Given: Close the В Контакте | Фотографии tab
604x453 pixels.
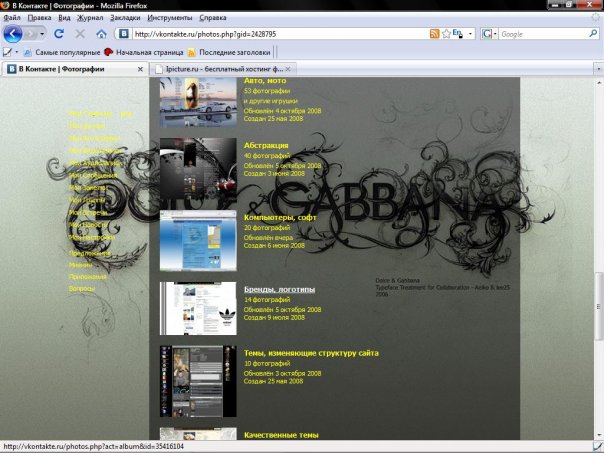Looking at the screenshot, I should (x=140, y=69).
